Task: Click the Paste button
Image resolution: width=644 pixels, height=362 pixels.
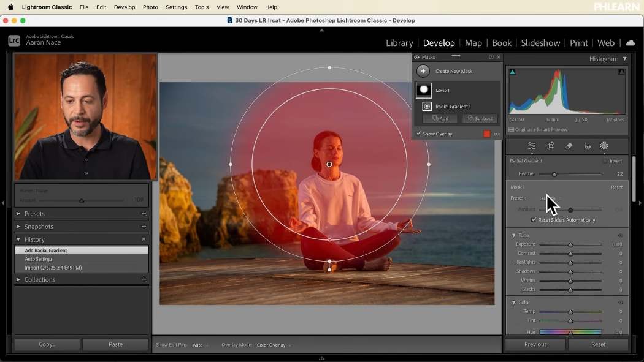Action: pyautogui.click(x=115, y=344)
